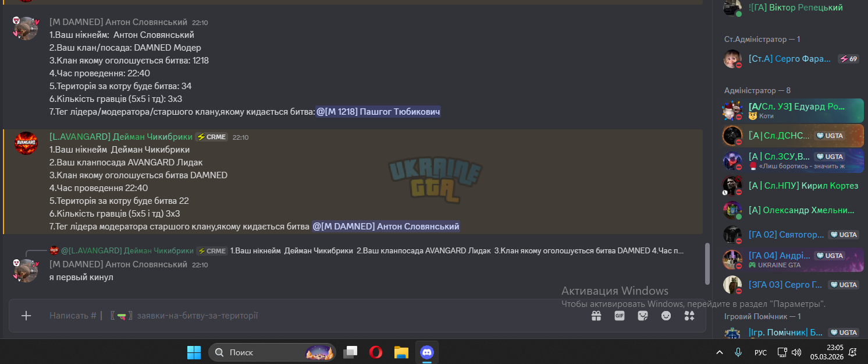
Task: Click UGTA tag beside [А|Сл.ДСНС member
Action: pos(830,136)
